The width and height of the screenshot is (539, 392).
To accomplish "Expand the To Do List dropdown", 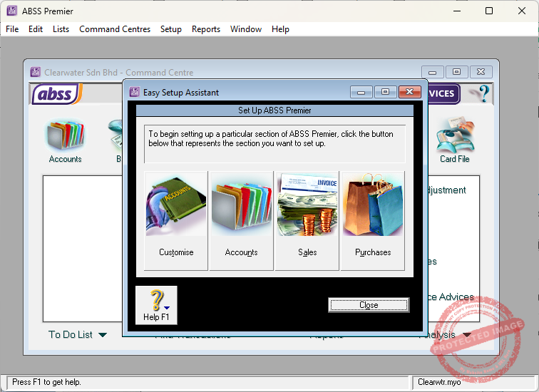I will coord(103,335).
